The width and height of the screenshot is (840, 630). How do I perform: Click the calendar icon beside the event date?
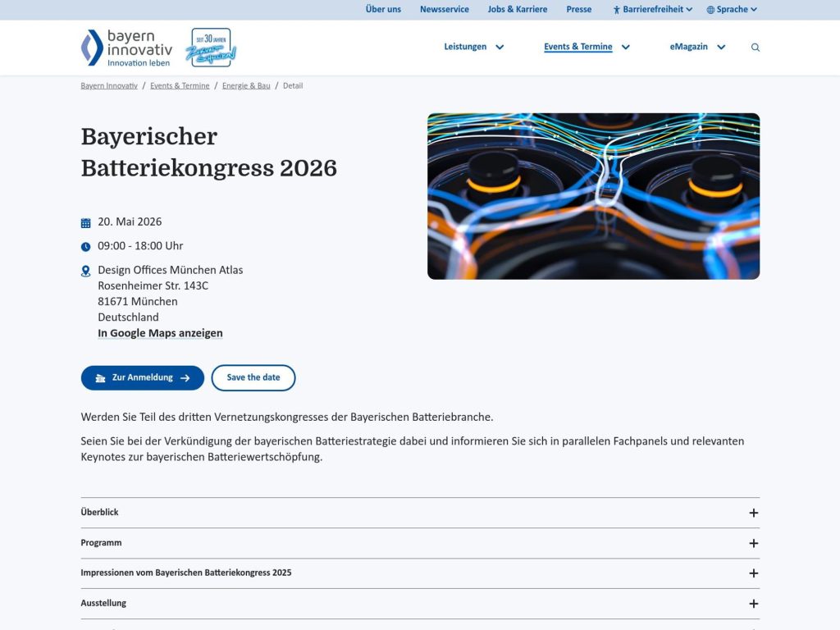tap(85, 221)
